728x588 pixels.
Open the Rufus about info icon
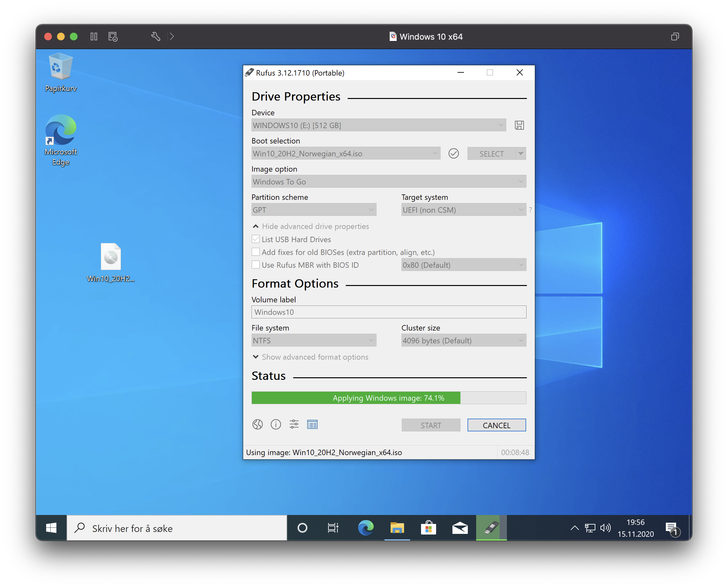pos(276,424)
